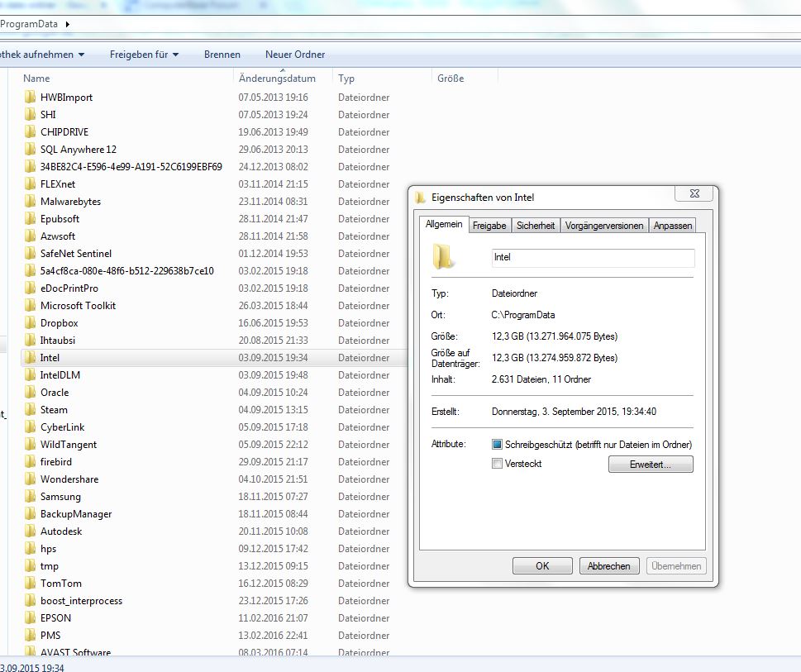
Task: Close the Eigenschaften von Intel dialog
Action: tap(694, 193)
